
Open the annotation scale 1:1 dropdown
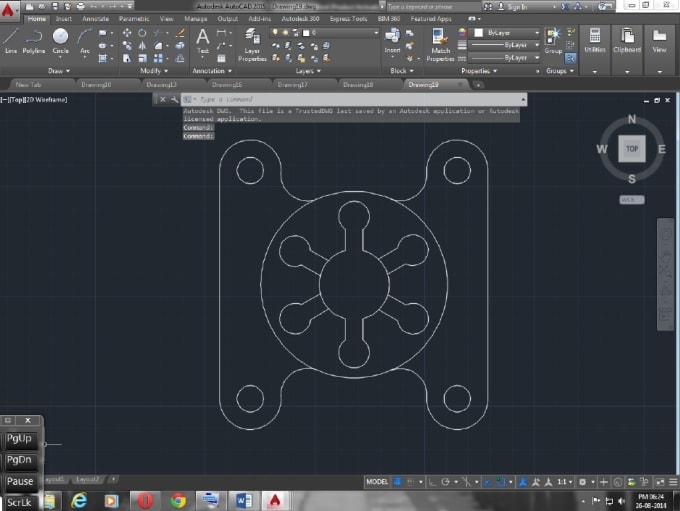click(564, 482)
